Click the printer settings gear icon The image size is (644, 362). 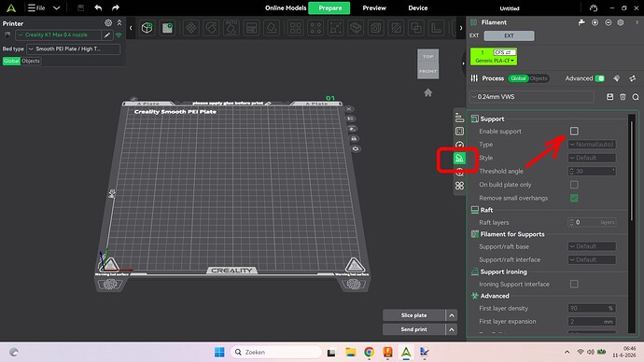tap(108, 23)
